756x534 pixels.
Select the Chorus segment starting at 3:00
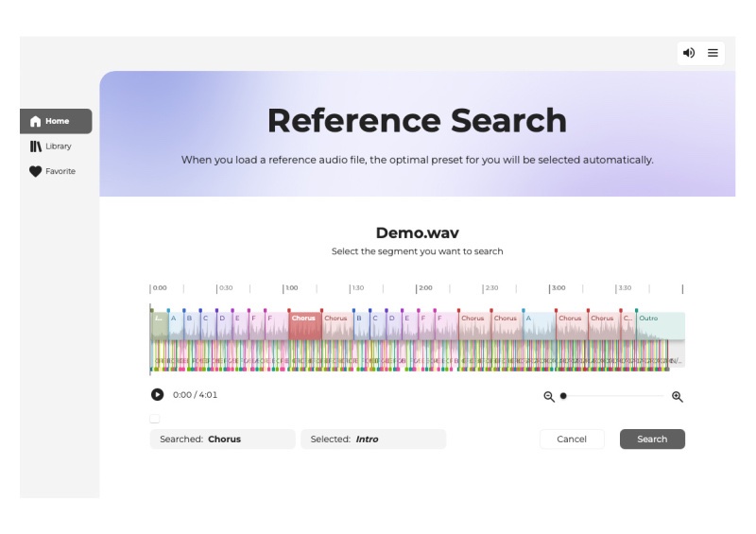pyautogui.click(x=572, y=326)
